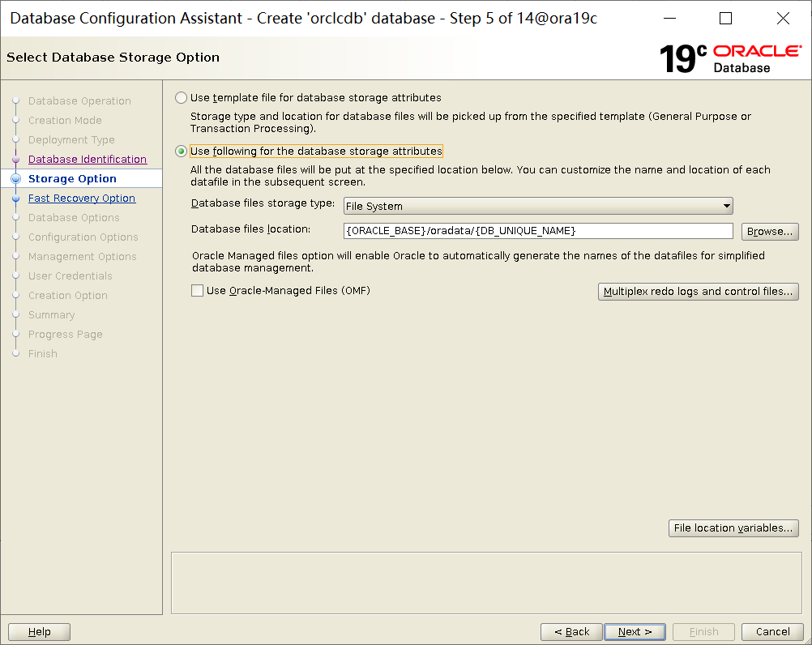Screen dimensions: 812x645
Task: Click the Oracle 19c Database logo
Action: pos(730,58)
